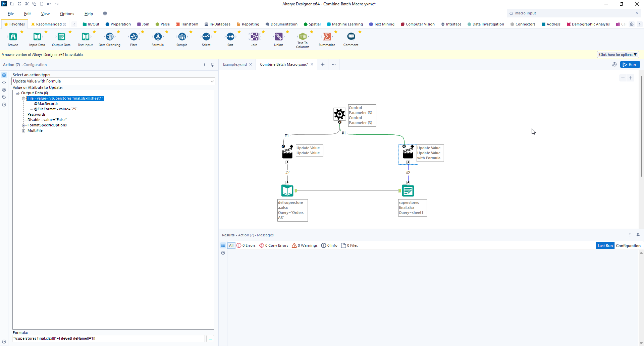Expand the FormatSpecificOptions tree node

(x=24, y=125)
